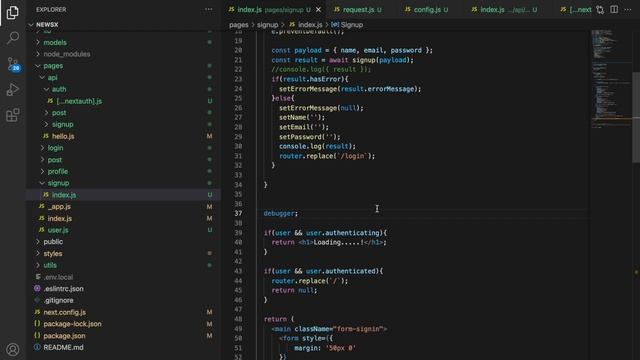
Task: Open the Search view in activity bar
Action: tap(13, 38)
